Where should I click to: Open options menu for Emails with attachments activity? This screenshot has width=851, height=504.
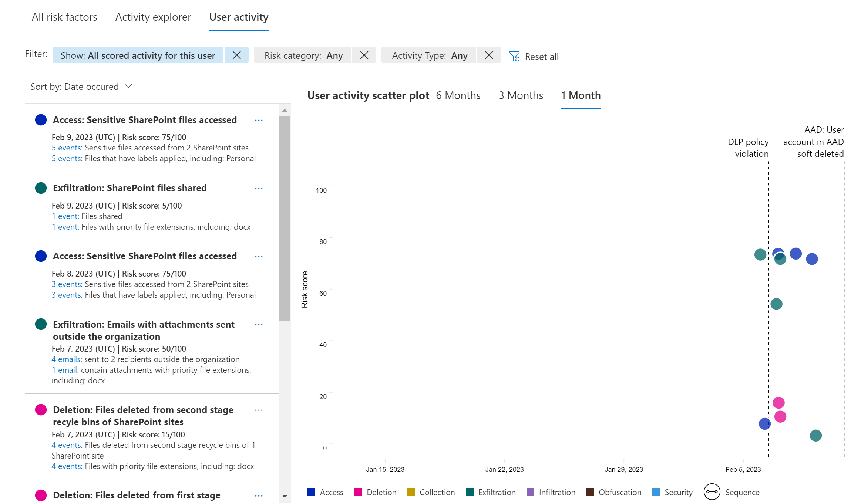coord(259,325)
